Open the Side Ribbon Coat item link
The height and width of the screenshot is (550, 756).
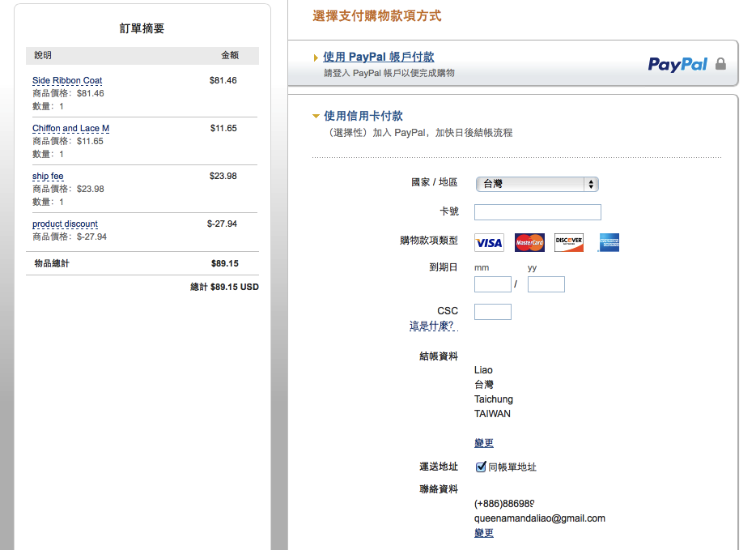[x=67, y=80]
